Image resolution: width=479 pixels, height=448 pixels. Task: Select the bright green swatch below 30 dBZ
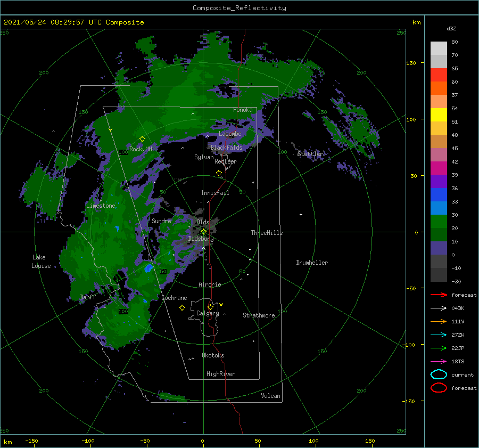pos(439,221)
